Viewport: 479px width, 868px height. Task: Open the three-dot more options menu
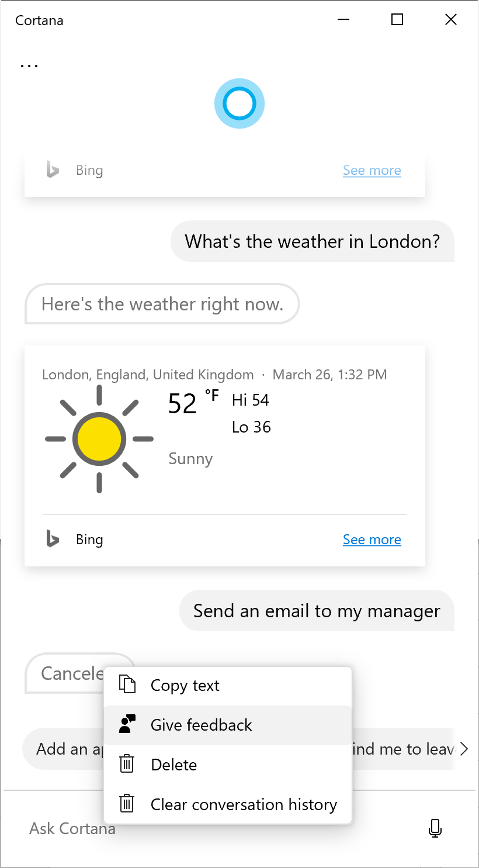(x=29, y=66)
